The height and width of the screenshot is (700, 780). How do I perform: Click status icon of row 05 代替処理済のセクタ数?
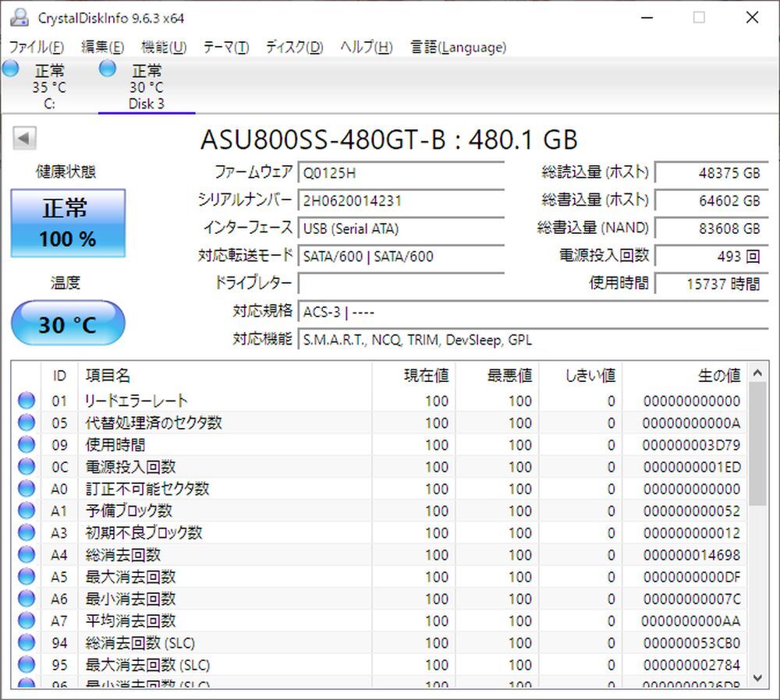[27, 422]
